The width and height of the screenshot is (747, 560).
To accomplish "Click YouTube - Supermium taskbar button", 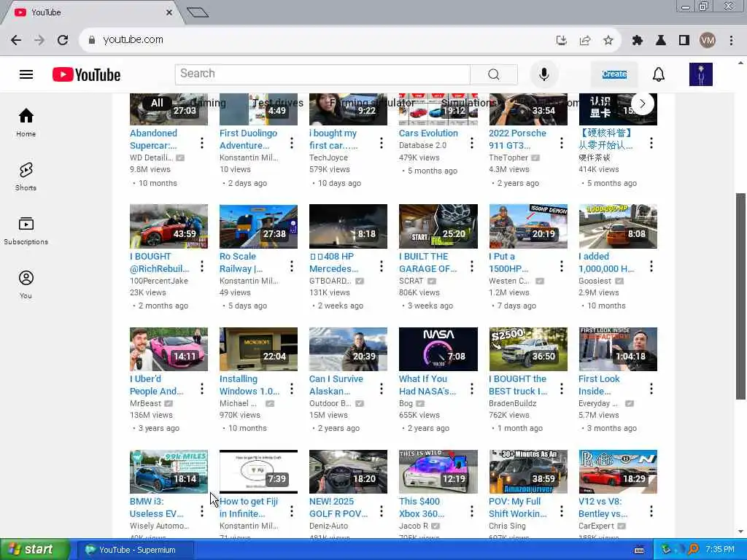I will tap(135, 550).
